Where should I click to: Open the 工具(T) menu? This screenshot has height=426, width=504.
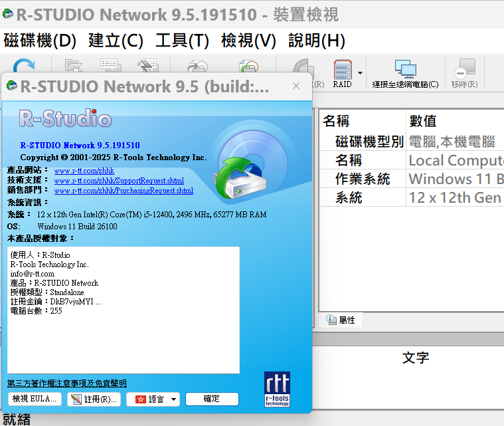click(x=182, y=41)
